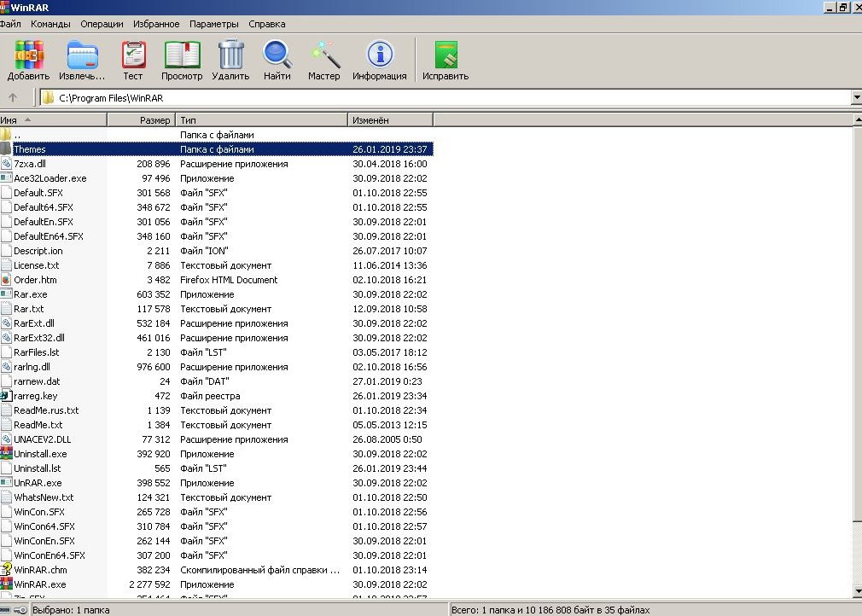Select the ReadMe.rus.txt file name
The width and height of the screenshot is (862, 616).
[46, 410]
